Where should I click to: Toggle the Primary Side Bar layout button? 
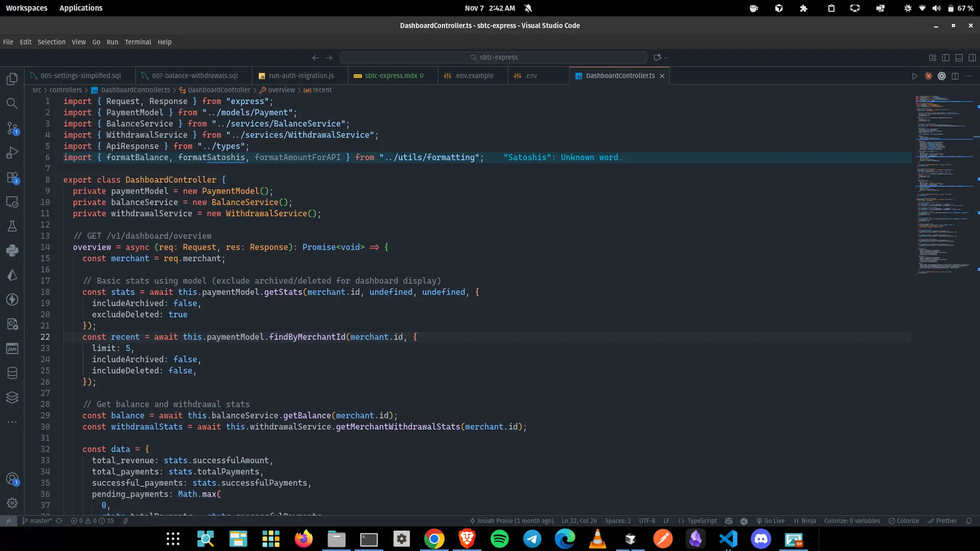click(946, 58)
